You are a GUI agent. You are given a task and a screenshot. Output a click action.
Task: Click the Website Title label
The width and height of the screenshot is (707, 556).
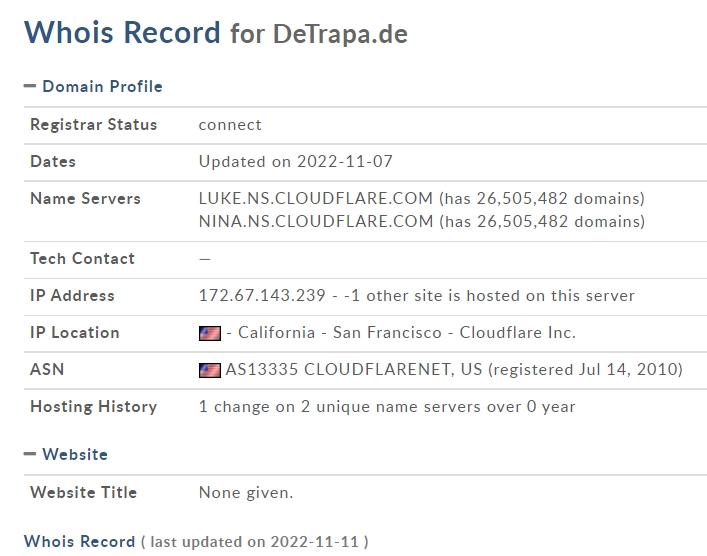tap(83, 492)
